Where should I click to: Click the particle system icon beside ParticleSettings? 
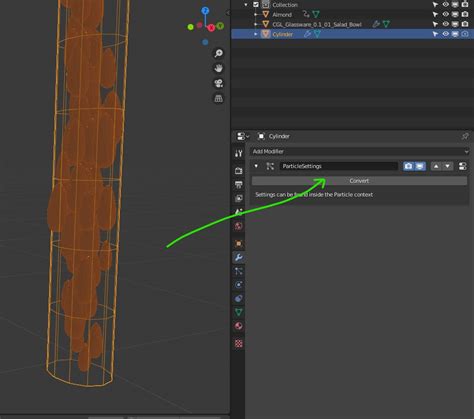[270, 166]
